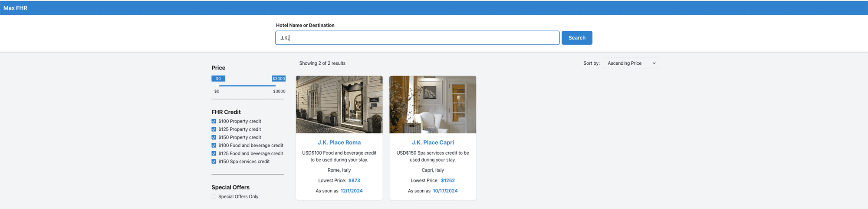The width and height of the screenshot is (868, 209).
Task: Focus the Hotel Name or Destination field
Action: pos(417,38)
